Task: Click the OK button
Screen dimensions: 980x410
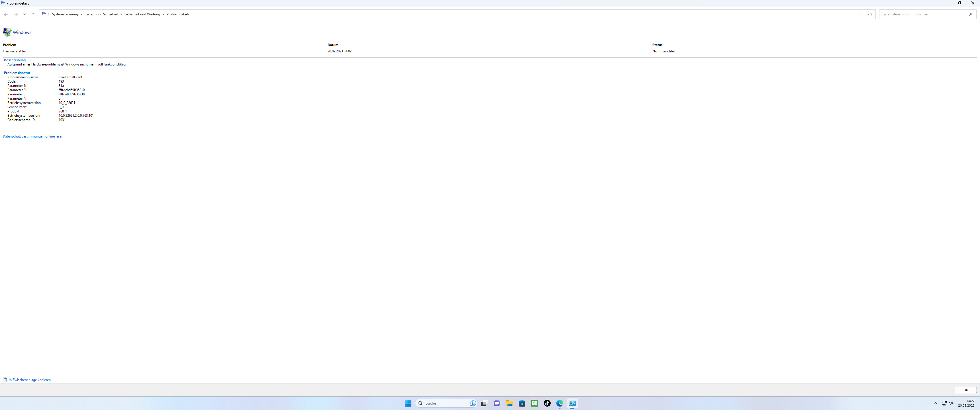Action: (965, 390)
